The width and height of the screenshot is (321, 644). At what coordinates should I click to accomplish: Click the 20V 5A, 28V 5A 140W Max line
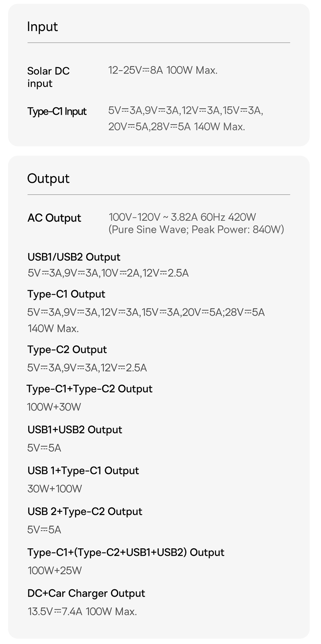tap(177, 127)
